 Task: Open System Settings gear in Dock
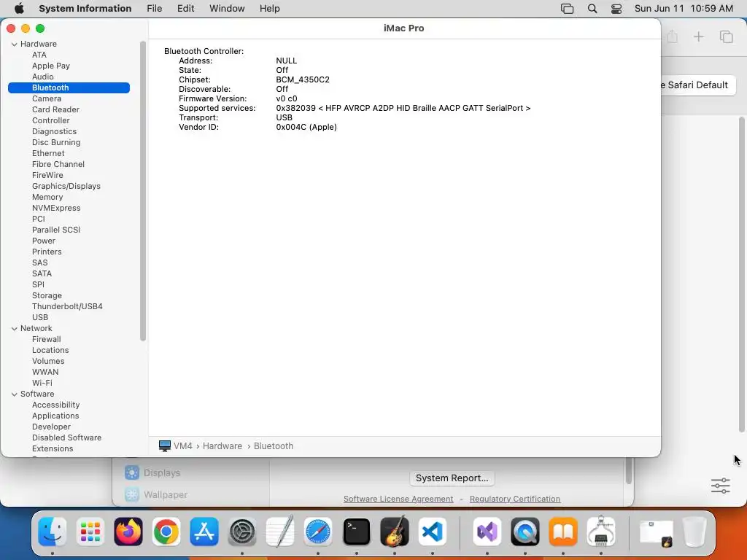(x=242, y=532)
